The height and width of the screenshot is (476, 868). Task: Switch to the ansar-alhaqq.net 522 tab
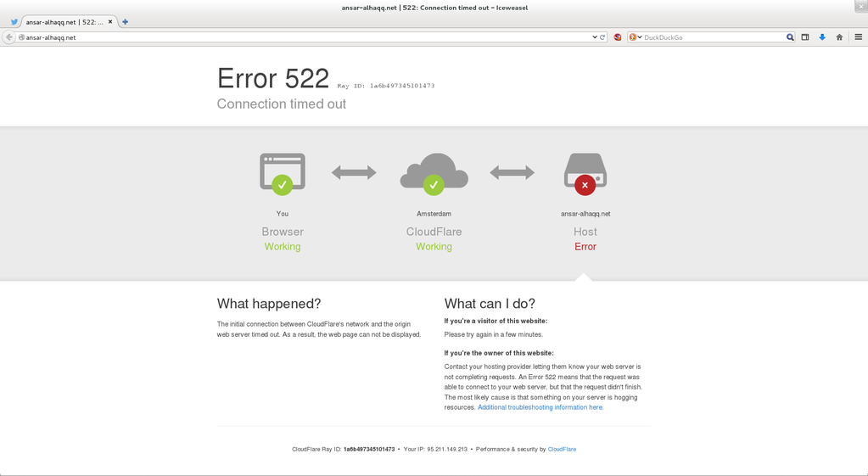click(64, 22)
